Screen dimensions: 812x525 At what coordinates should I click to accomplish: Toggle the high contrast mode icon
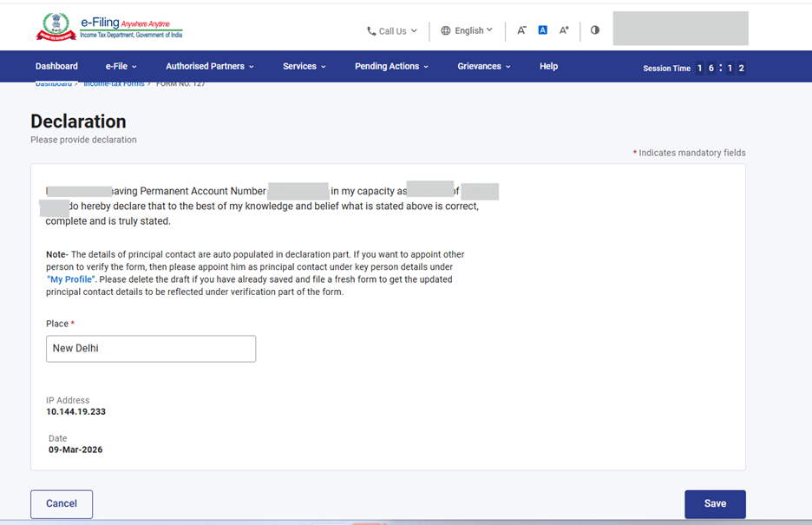(595, 30)
